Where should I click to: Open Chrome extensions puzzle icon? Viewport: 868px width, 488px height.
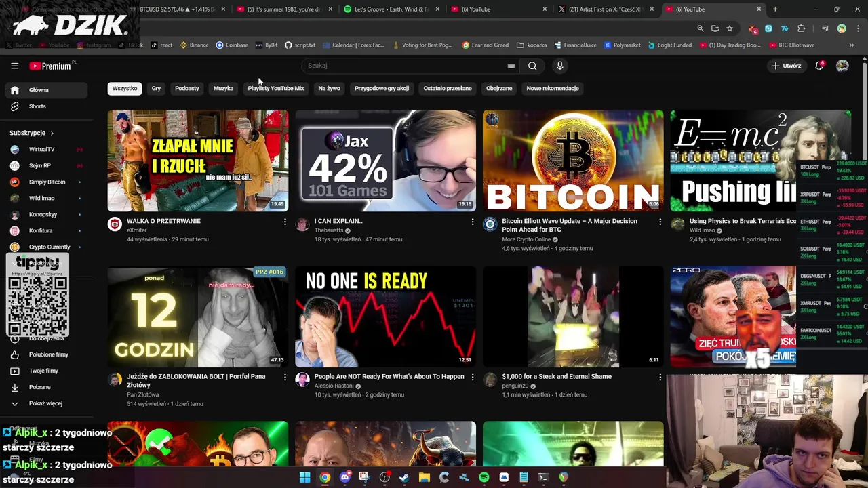click(x=801, y=28)
